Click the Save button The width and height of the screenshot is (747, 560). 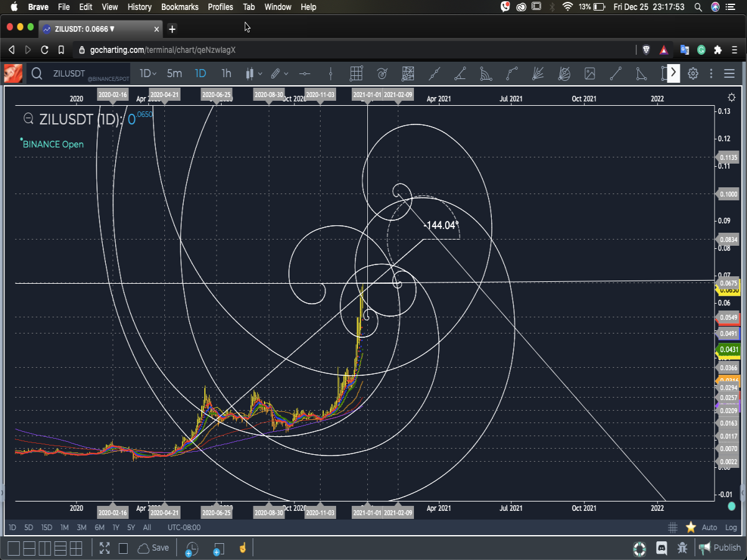pyautogui.click(x=153, y=548)
